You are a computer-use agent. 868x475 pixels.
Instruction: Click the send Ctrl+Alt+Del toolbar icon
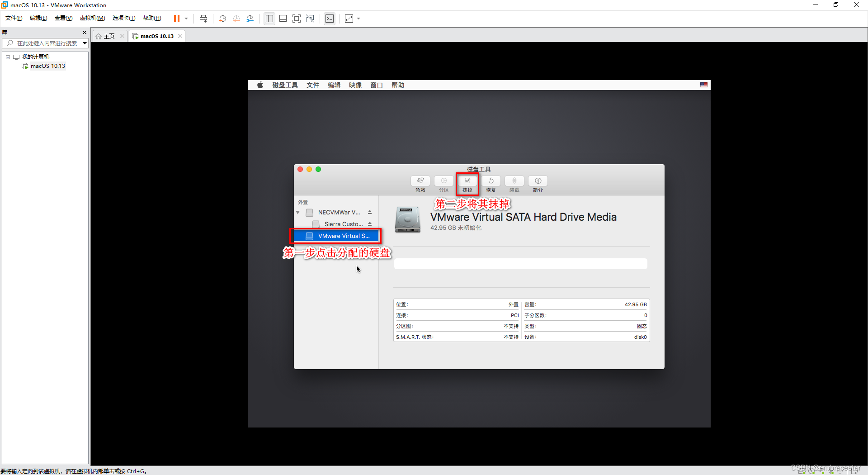(203, 19)
